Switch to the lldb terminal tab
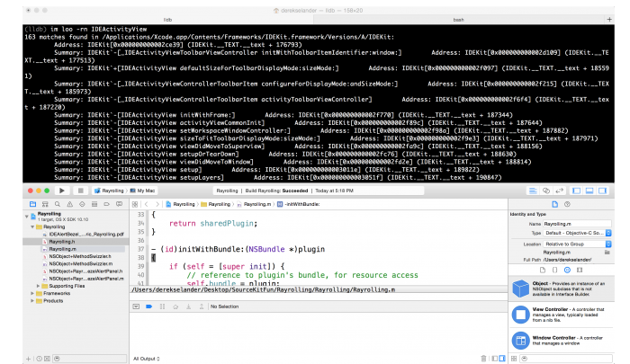 [x=168, y=20]
